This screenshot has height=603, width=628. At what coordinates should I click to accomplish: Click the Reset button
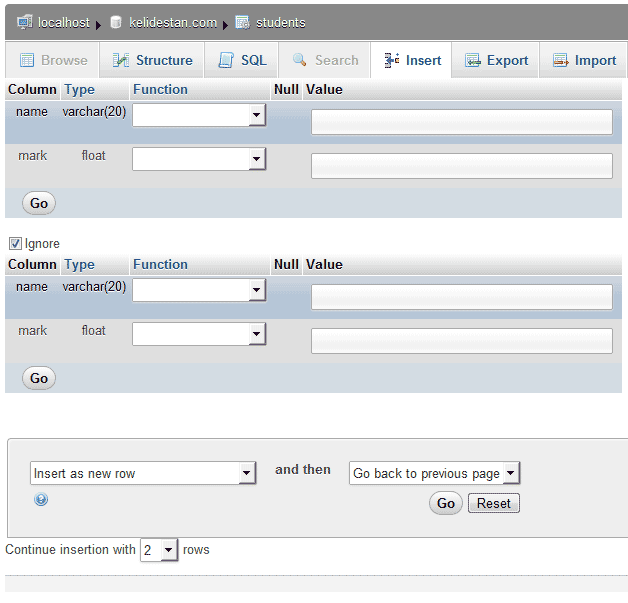(494, 503)
